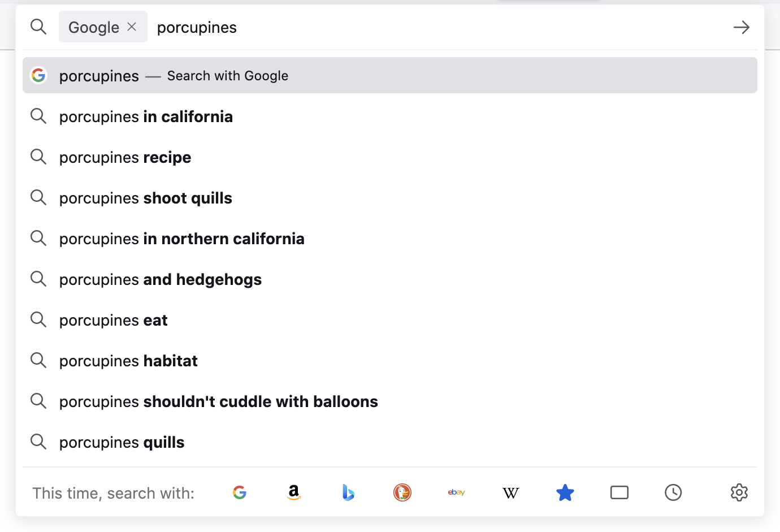Search history using the clock icon
Image resolution: width=780 pixels, height=532 pixels.
click(x=673, y=492)
